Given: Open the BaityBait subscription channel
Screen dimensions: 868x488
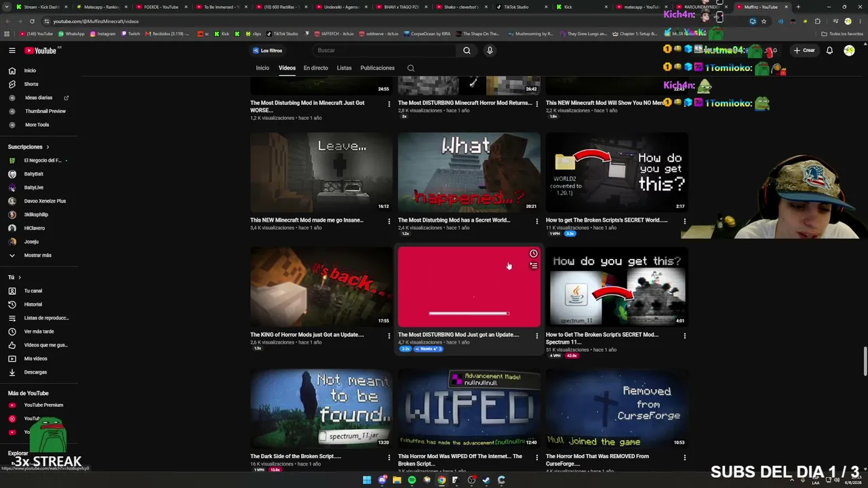Looking at the screenshot, I should point(34,174).
